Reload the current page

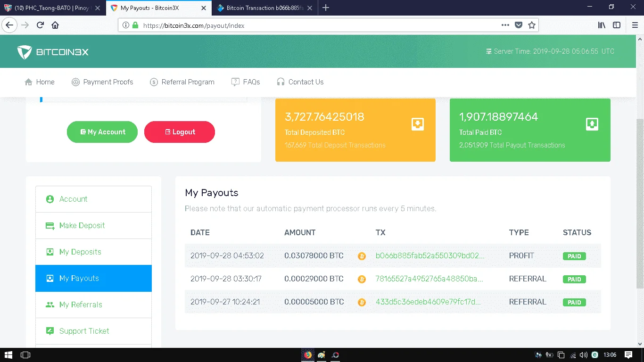coord(41,25)
